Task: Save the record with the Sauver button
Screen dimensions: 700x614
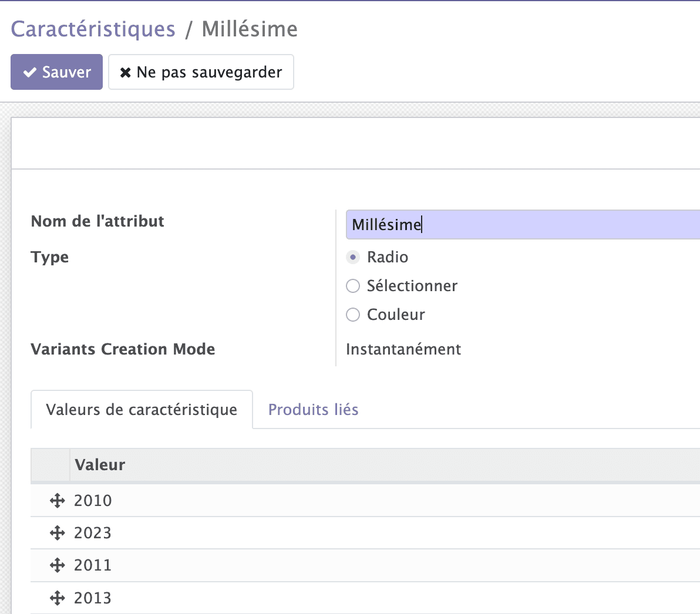Action: click(56, 72)
